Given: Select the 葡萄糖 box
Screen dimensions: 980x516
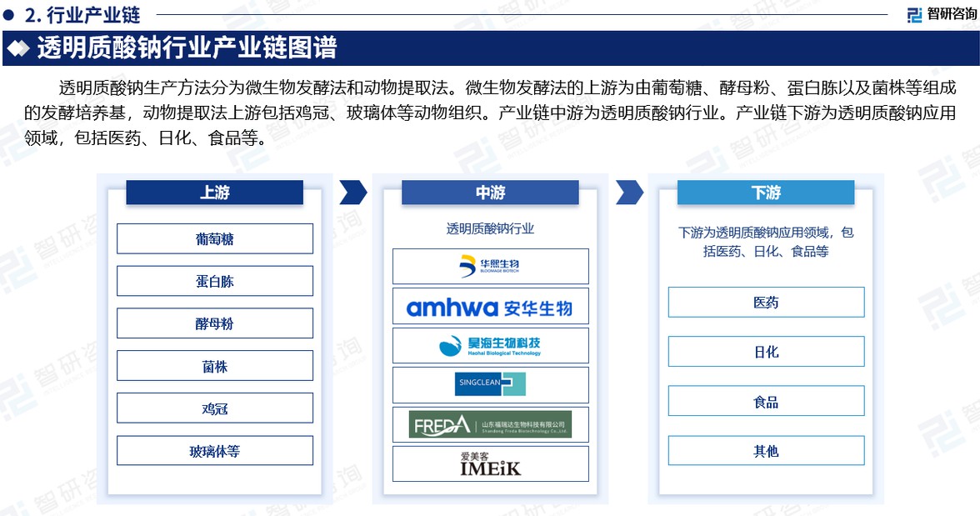Looking at the screenshot, I should 215,239.
